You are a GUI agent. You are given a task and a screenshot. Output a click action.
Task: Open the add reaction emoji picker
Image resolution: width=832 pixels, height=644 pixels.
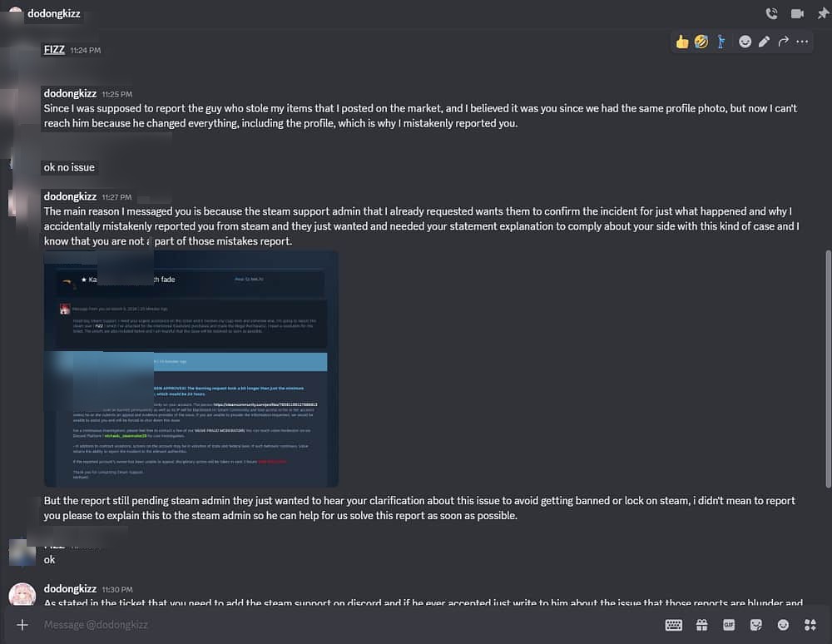[x=745, y=42]
